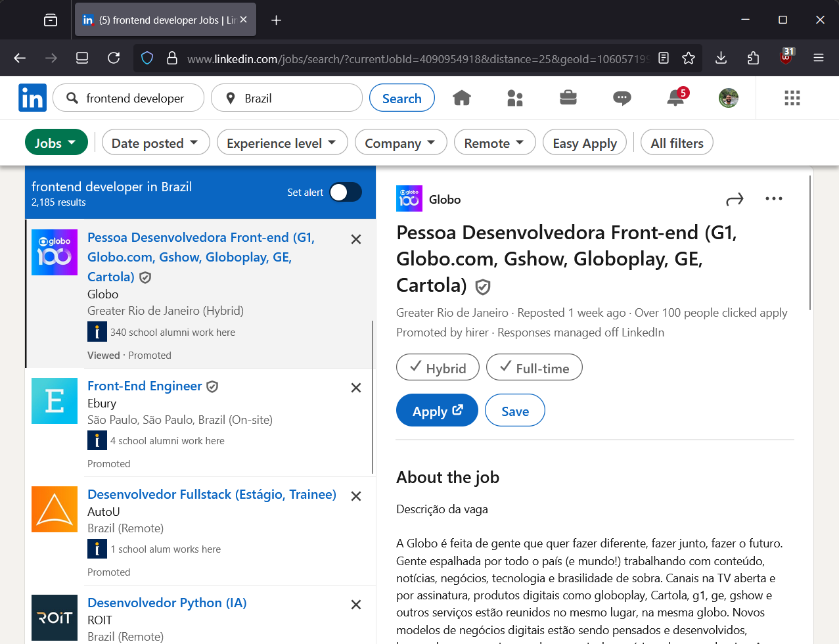The image size is (839, 644).
Task: Dismiss the Globo job listing
Action: click(x=356, y=239)
